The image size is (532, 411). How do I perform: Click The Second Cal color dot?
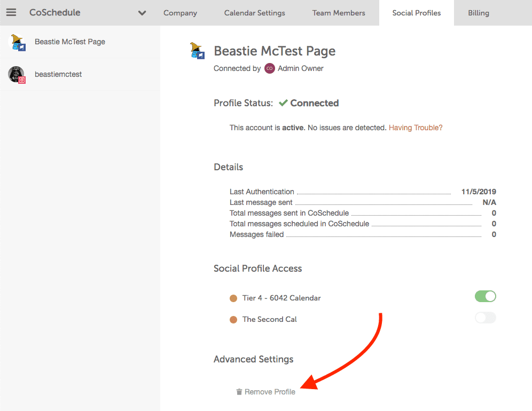click(x=233, y=320)
